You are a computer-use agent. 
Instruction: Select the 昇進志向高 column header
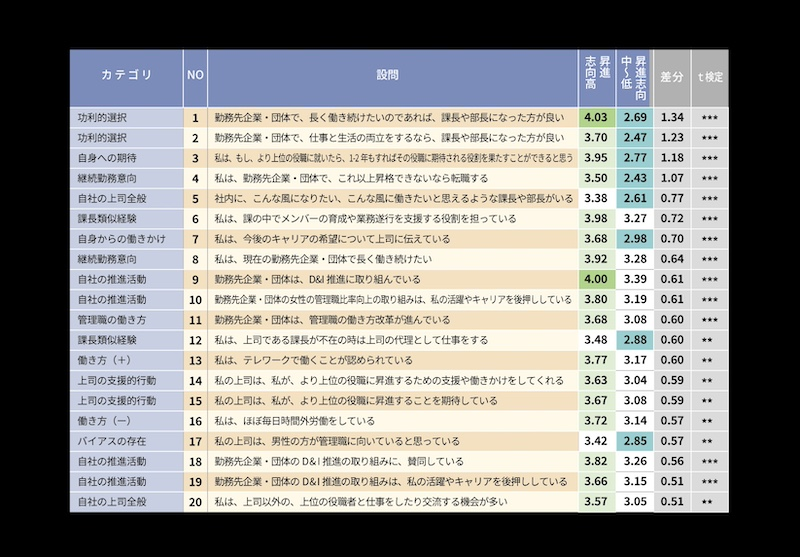coord(597,75)
